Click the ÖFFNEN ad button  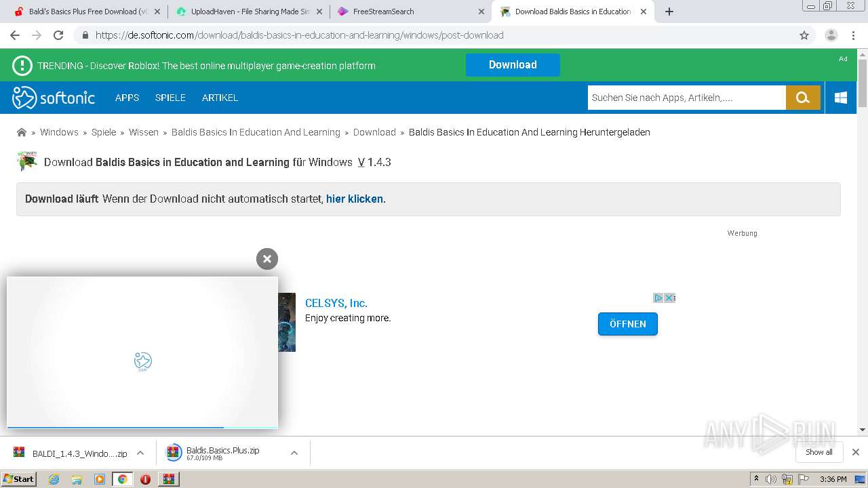point(628,324)
